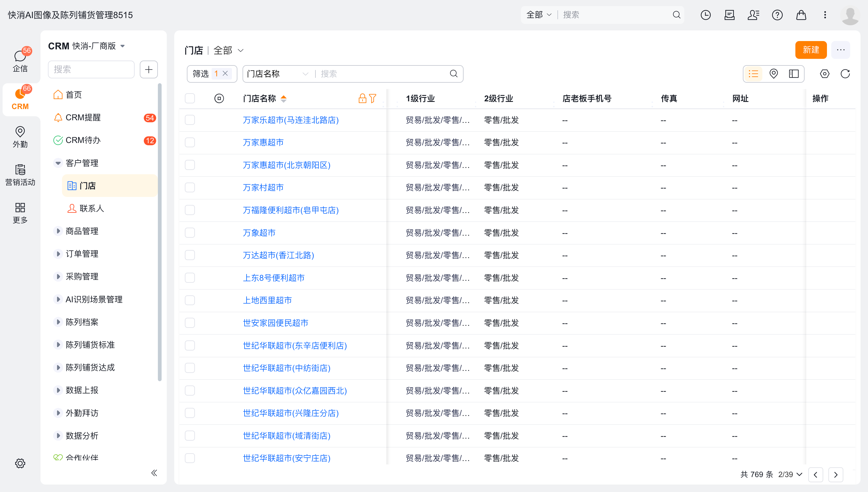Check the row for 万家惠超市(北京朝阳区)
Screen dimensions: 868x492
tap(190, 165)
